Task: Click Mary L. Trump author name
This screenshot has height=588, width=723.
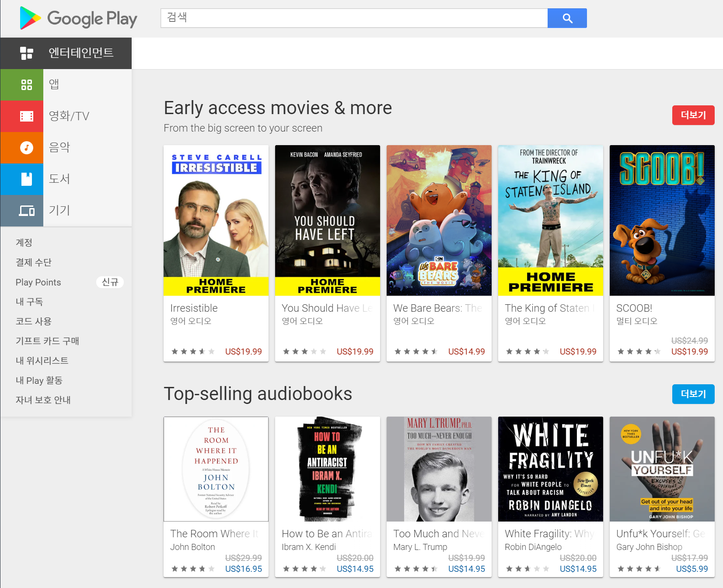Action: click(420, 547)
